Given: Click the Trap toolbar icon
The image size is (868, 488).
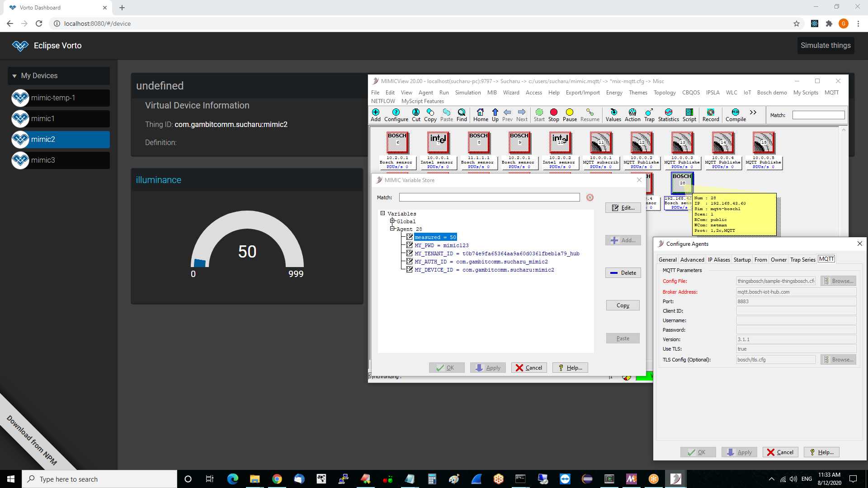Looking at the screenshot, I should (x=649, y=115).
